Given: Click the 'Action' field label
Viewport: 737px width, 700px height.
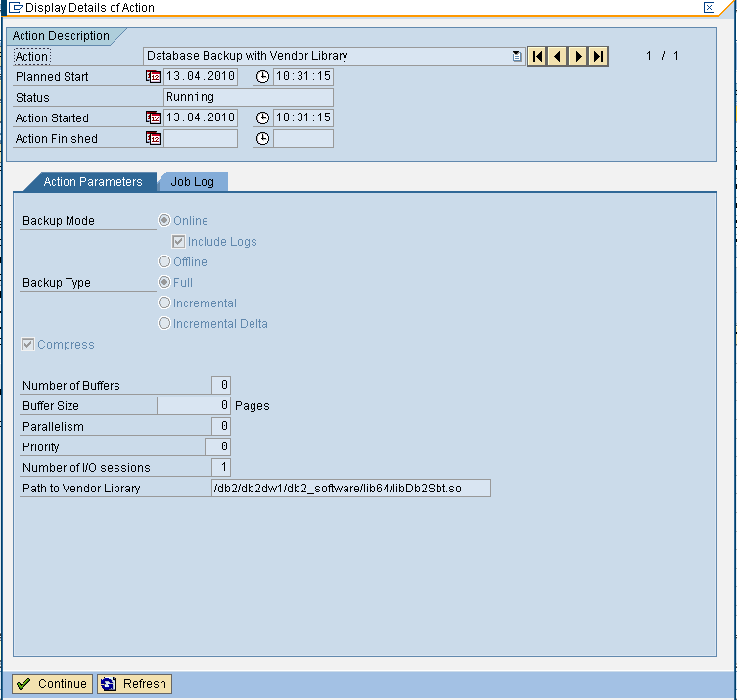Looking at the screenshot, I should [31, 57].
